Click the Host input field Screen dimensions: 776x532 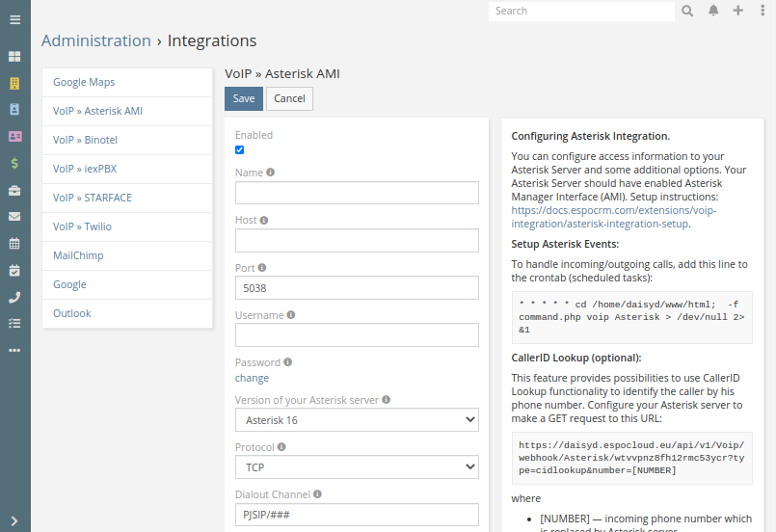click(357, 241)
